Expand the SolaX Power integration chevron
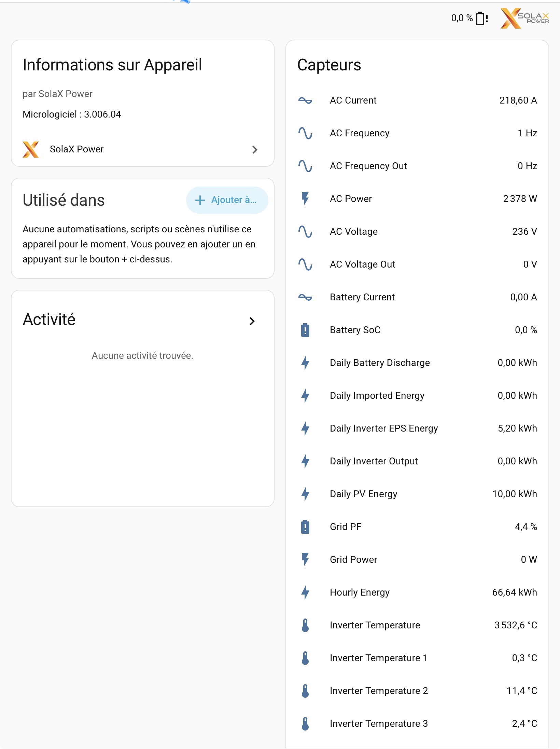This screenshot has width=560, height=749. (255, 150)
